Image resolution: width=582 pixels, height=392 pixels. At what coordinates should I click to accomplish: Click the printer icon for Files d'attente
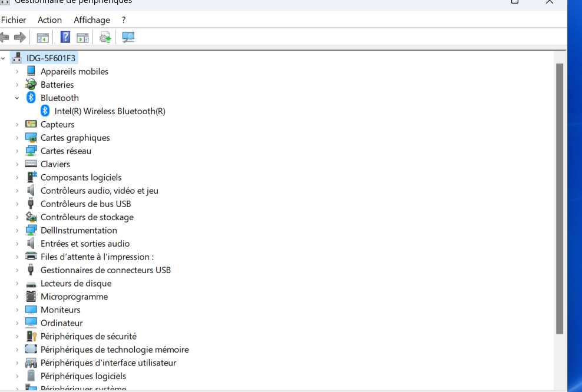click(x=31, y=256)
